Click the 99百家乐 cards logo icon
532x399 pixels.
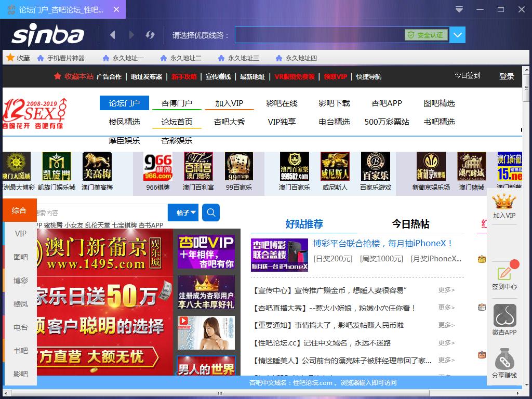pyautogui.click(x=239, y=166)
